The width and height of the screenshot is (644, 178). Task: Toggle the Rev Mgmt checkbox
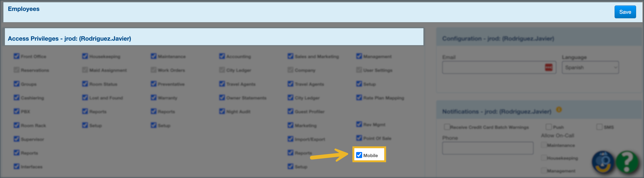[359, 124]
